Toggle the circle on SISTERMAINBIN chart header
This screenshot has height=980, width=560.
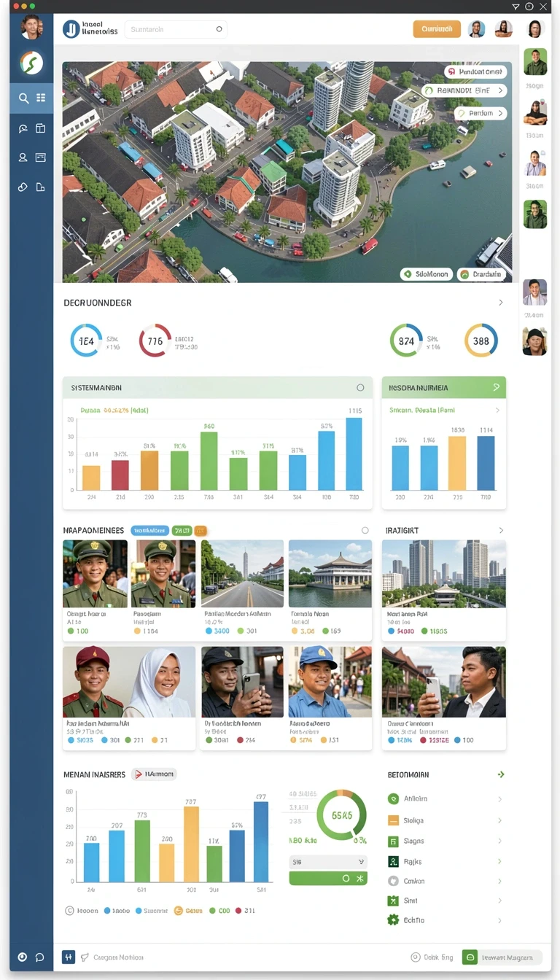pos(360,388)
